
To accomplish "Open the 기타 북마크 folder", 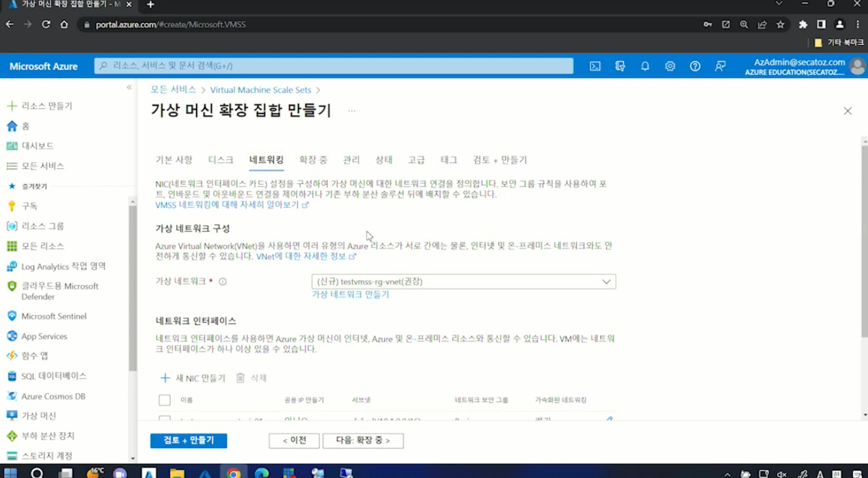I will coord(839,42).
